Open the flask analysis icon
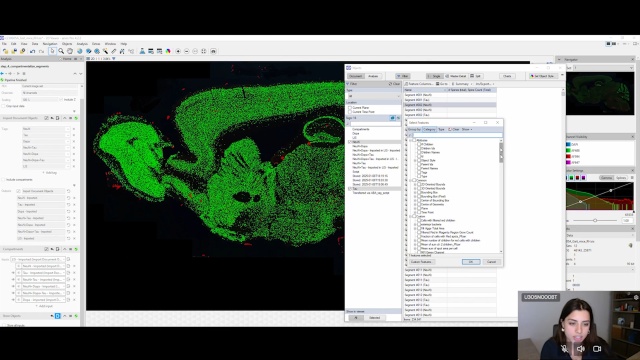Viewport: 640px width, 360px height. coord(142,51)
